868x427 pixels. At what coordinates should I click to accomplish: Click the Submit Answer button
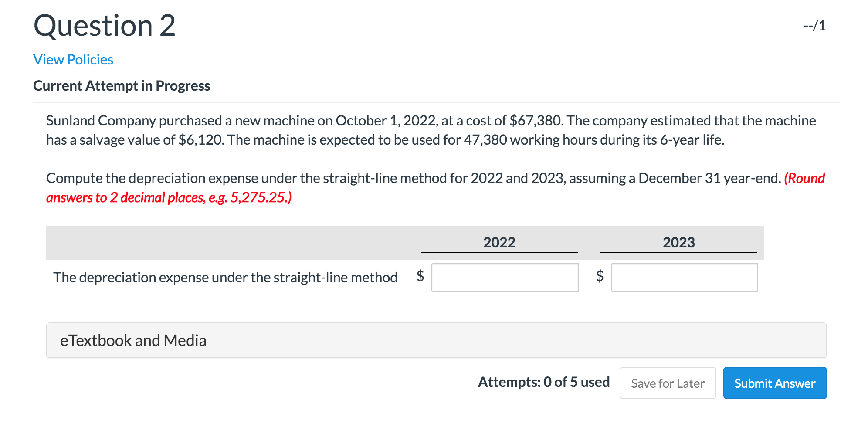[775, 383]
